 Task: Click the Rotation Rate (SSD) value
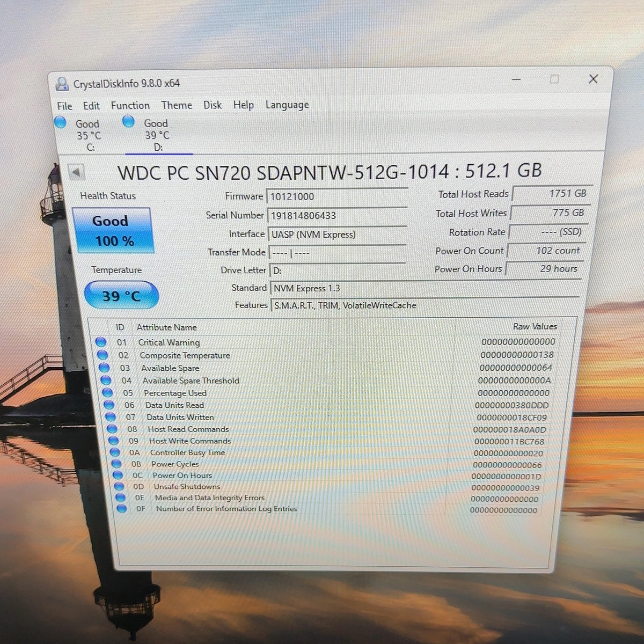tap(547, 232)
